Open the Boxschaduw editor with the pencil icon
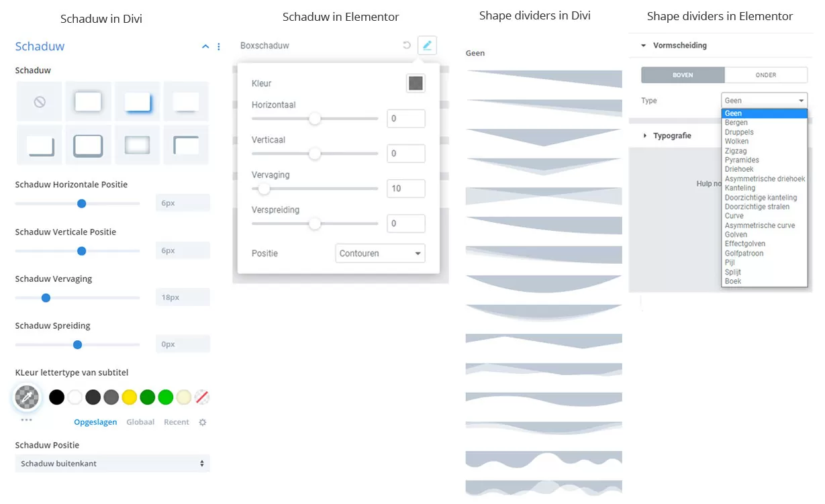Viewport: 825px width, 504px height. point(426,45)
